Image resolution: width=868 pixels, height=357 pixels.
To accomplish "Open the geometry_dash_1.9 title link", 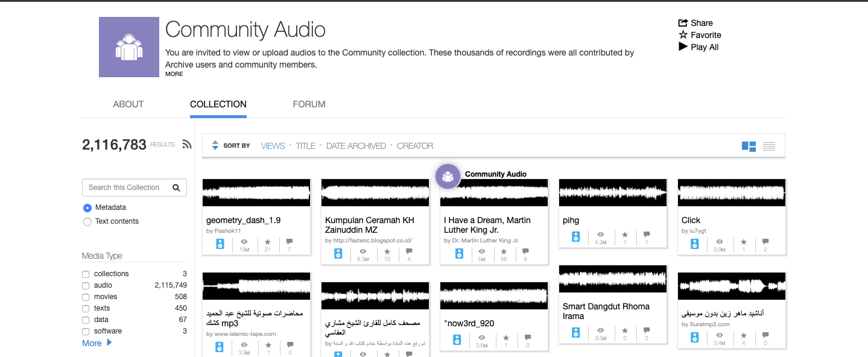I will [x=244, y=220].
